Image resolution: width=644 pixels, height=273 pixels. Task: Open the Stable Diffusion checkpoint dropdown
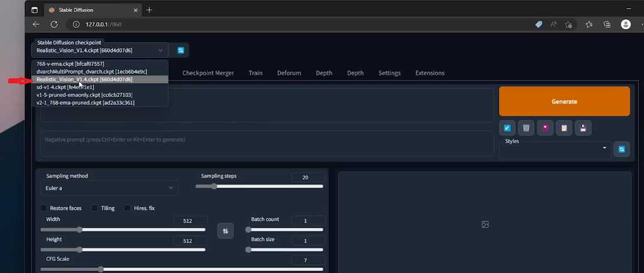pos(100,50)
